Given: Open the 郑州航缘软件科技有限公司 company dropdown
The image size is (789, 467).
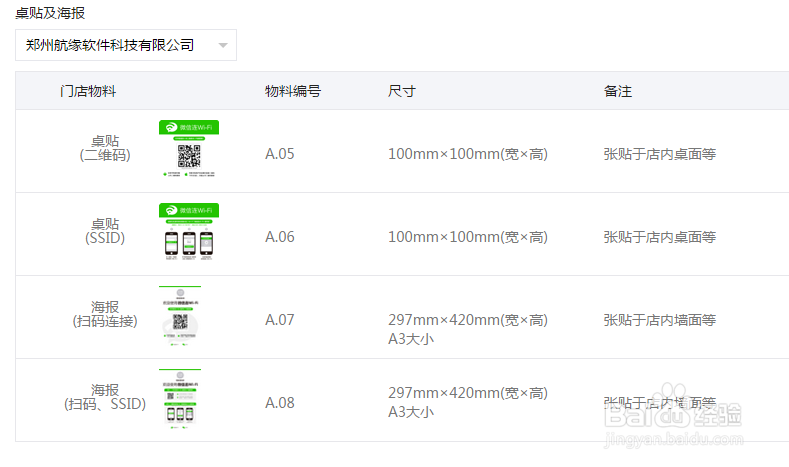Looking at the screenshot, I should point(110,45).
